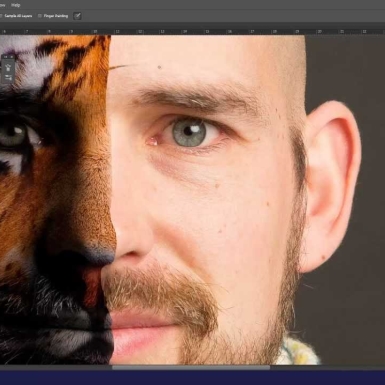Enable the Finger Painting checkbox
The height and width of the screenshot is (385, 385).
coord(40,16)
